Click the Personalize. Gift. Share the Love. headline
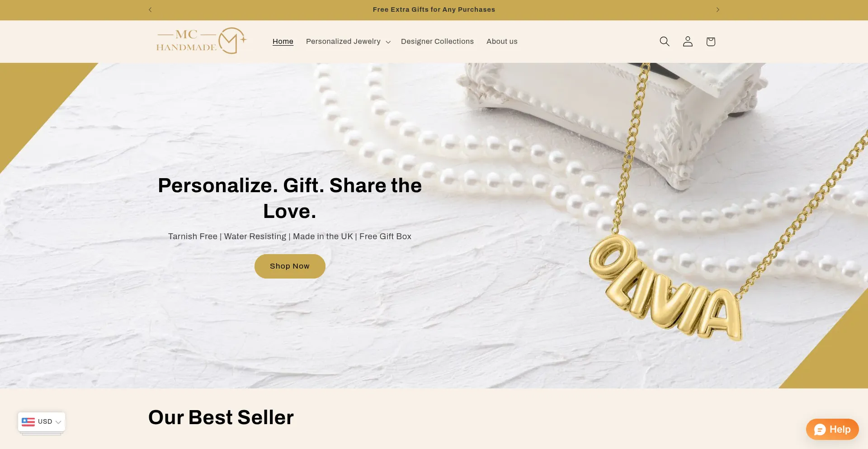 pos(290,198)
